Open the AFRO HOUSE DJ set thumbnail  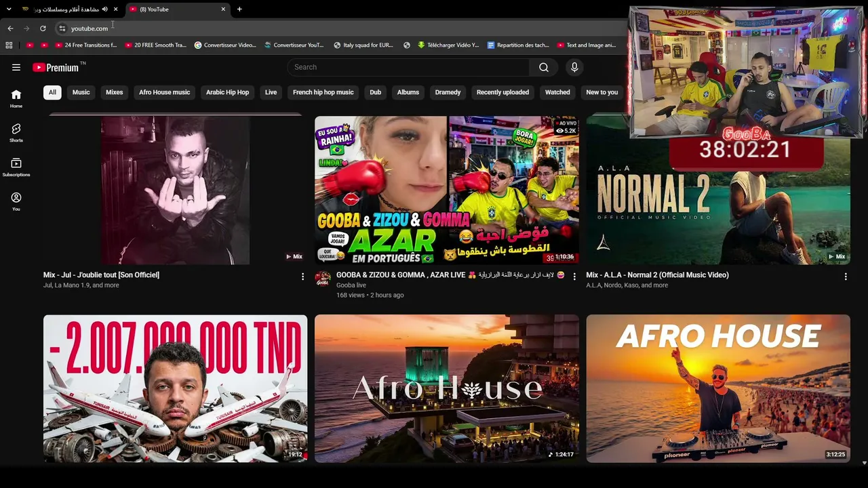click(x=718, y=388)
